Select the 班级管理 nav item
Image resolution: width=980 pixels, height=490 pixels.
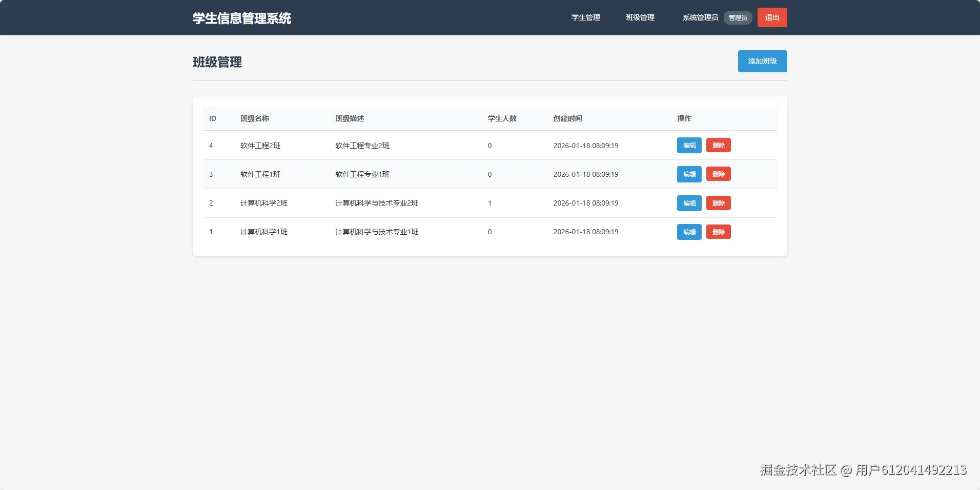[x=640, y=17]
